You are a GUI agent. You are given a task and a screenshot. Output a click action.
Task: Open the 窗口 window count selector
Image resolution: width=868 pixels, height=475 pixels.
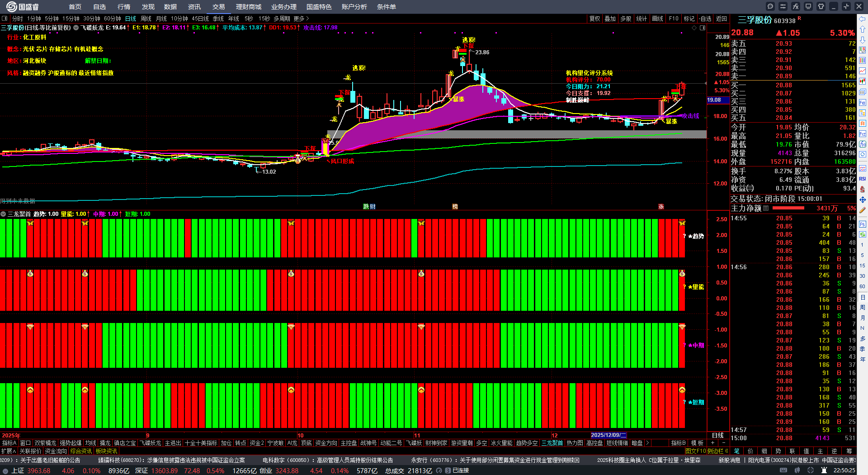(x=25, y=443)
